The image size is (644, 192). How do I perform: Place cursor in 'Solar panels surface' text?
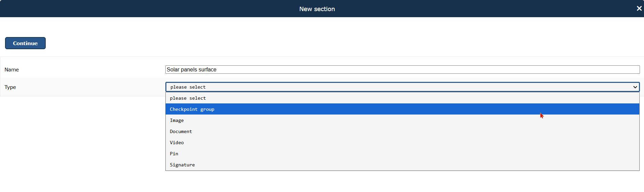pos(192,69)
